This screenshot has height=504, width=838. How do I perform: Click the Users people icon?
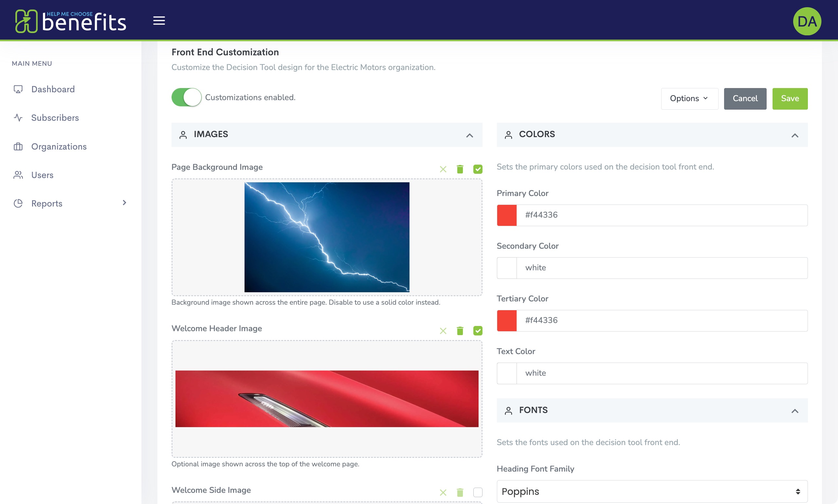[18, 175]
